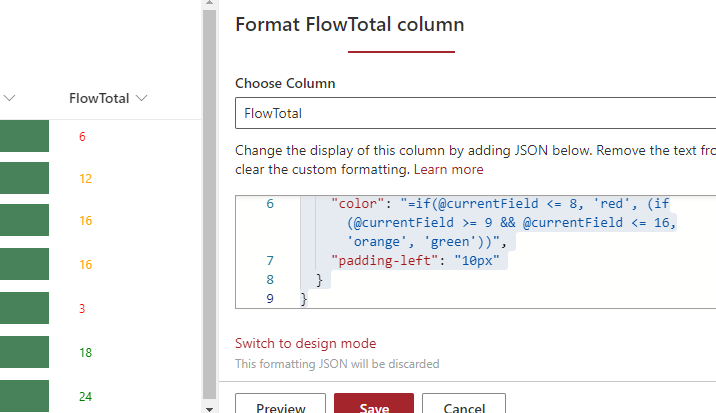Expand the chevron left of the FlowTotal header
Image resolution: width=716 pixels, height=413 pixels.
pyautogui.click(x=10, y=98)
